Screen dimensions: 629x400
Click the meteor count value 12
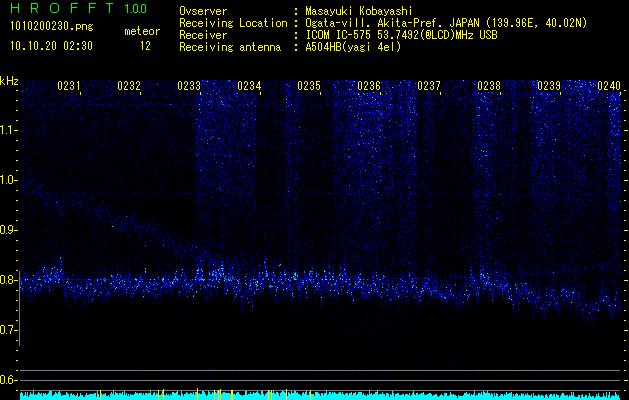click(x=145, y=46)
